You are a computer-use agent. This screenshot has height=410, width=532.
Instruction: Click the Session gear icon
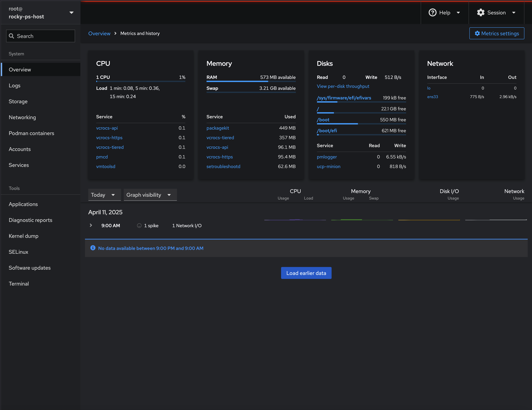point(481,12)
